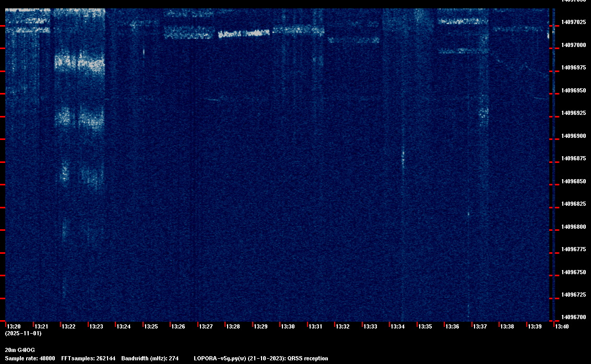Click the 13:21 time label
The image size is (591, 364).
(41, 326)
